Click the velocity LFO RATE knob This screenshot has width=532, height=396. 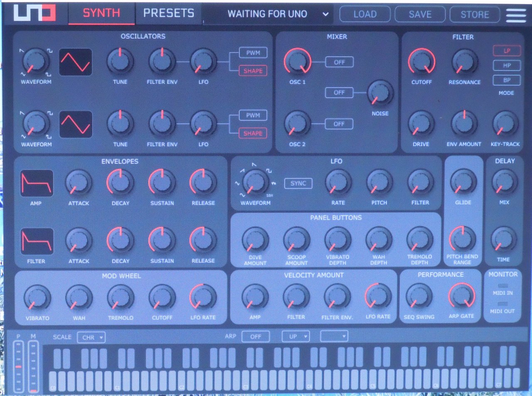coord(378,297)
